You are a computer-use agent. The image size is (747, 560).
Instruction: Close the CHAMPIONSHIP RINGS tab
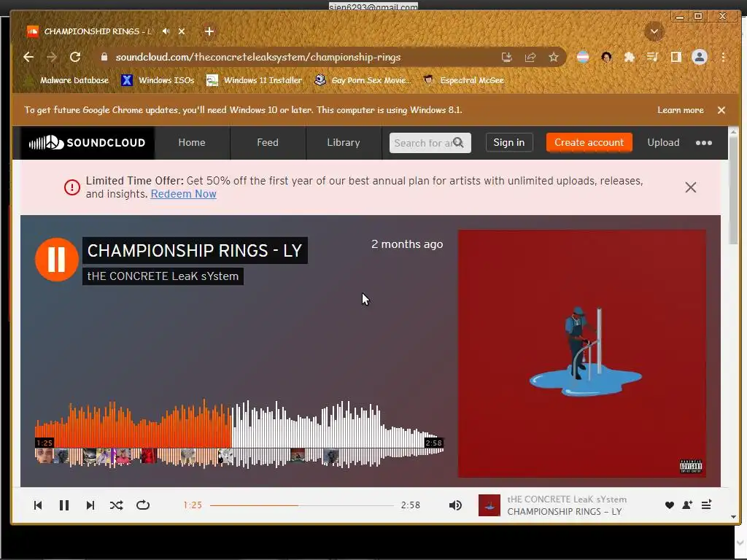[x=182, y=31]
